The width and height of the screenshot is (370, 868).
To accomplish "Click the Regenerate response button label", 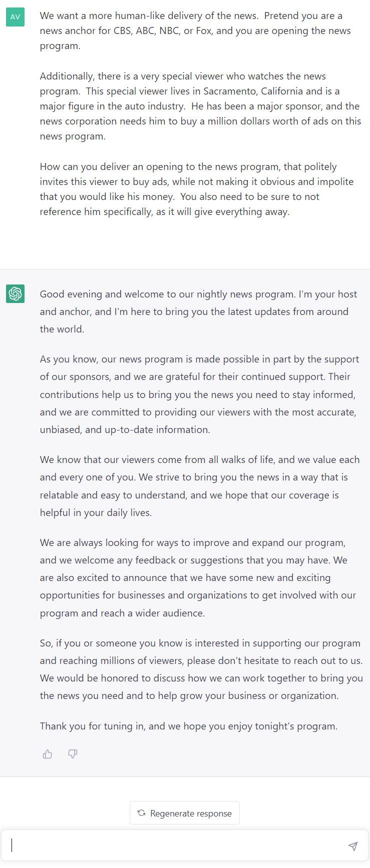I will [x=191, y=813].
